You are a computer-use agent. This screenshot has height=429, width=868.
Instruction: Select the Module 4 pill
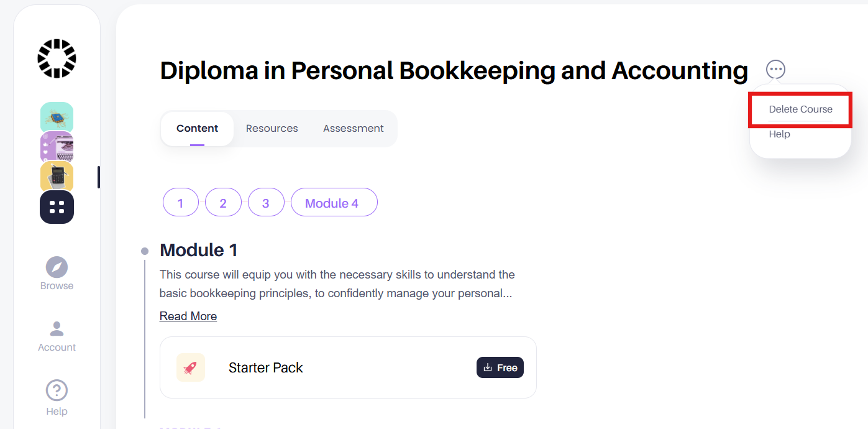[334, 203]
